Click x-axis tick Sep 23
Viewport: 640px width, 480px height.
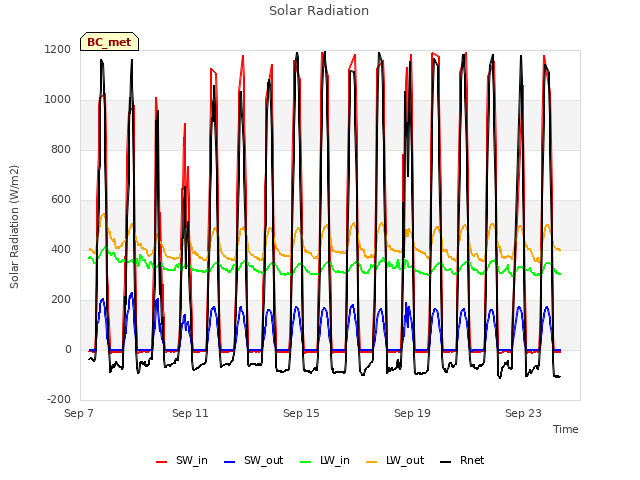coord(523,413)
